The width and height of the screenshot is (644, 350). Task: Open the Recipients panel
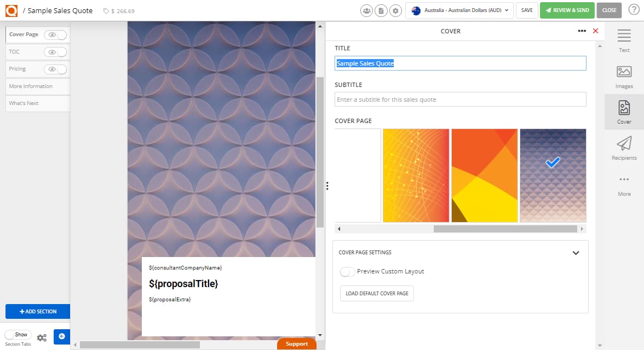[x=624, y=148]
